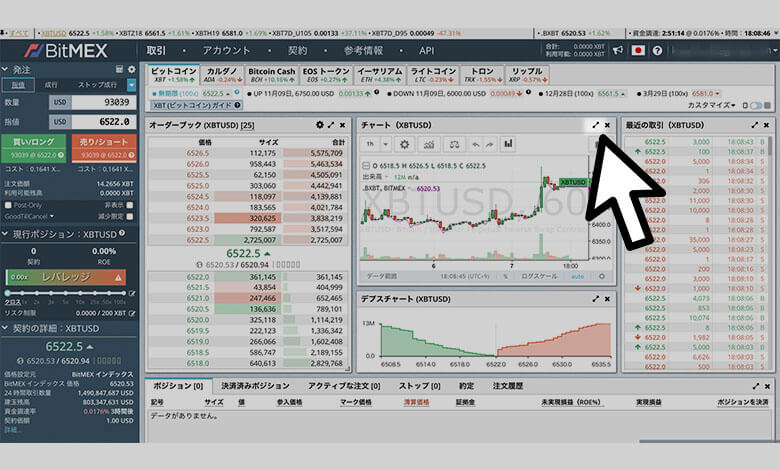Open the API menu
The image size is (780, 470).
point(426,51)
